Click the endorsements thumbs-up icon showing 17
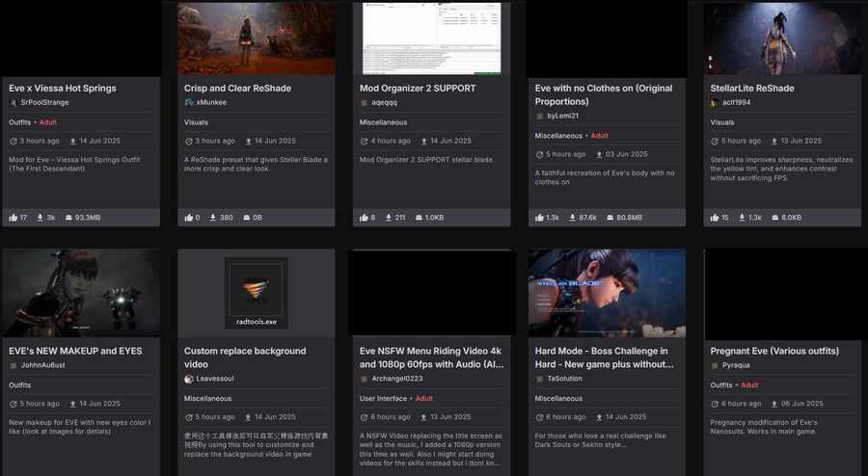The width and height of the screenshot is (868, 476). coord(14,218)
